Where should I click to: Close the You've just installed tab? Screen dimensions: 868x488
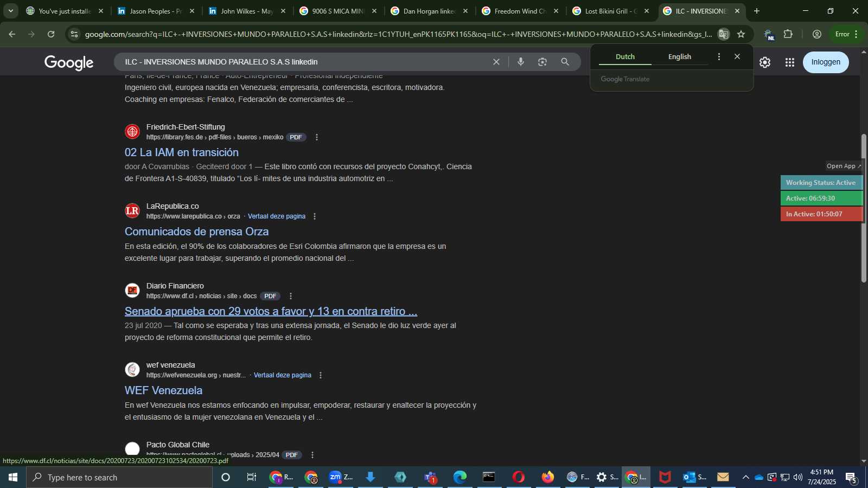101,11
